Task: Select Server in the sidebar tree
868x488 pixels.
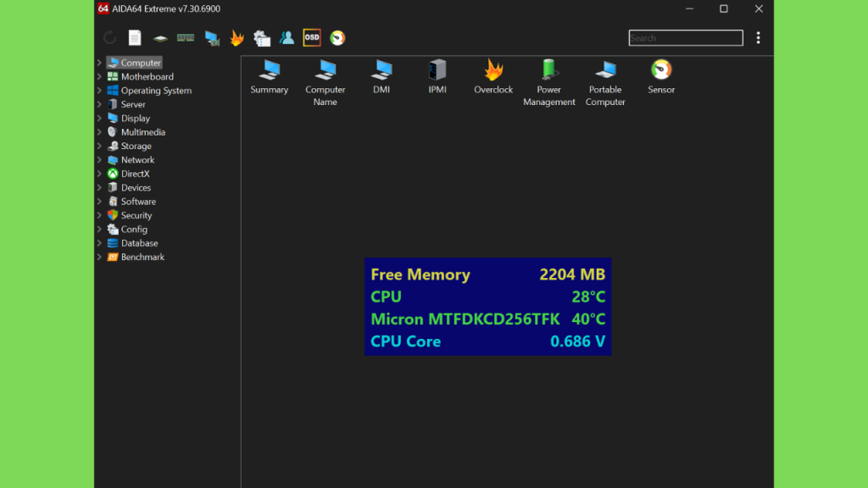Action: (x=127, y=104)
